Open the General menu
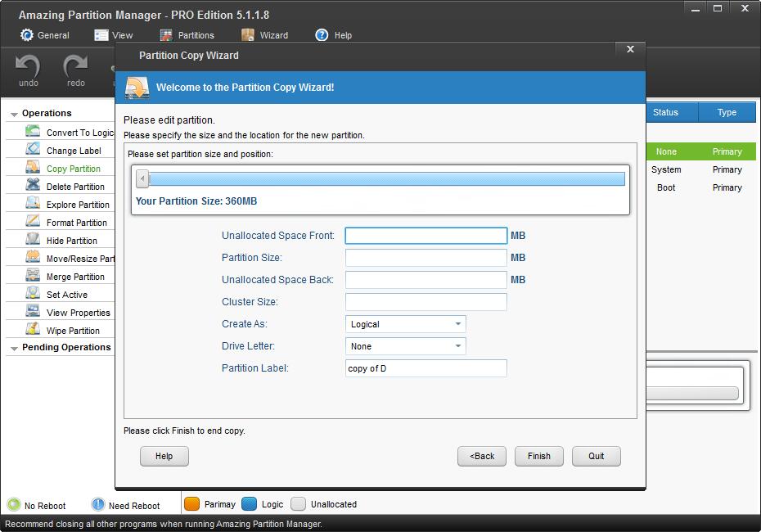 (45, 35)
